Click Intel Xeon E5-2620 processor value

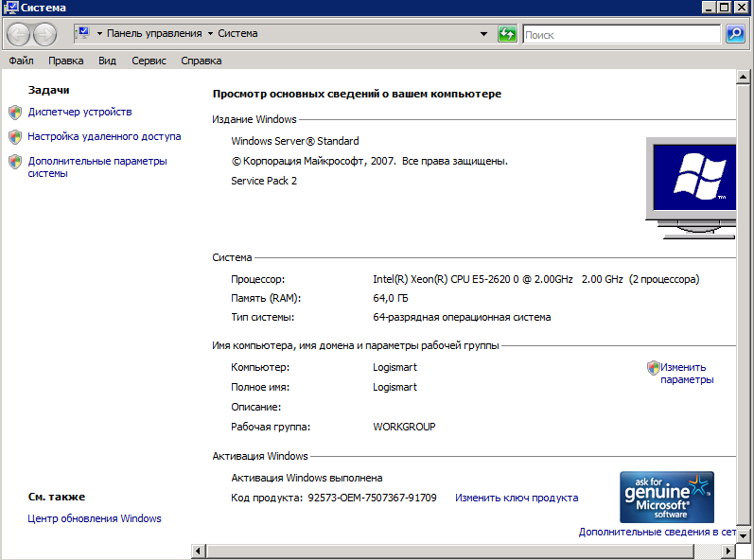(535, 279)
